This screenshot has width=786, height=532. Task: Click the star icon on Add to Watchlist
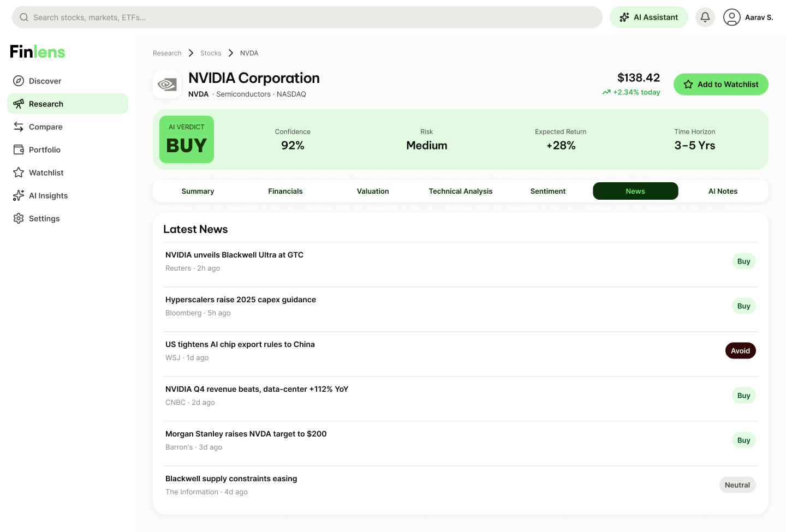click(x=688, y=85)
